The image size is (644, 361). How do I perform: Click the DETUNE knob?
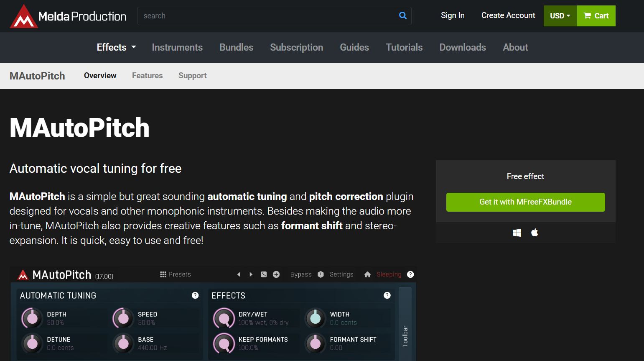pos(32,343)
